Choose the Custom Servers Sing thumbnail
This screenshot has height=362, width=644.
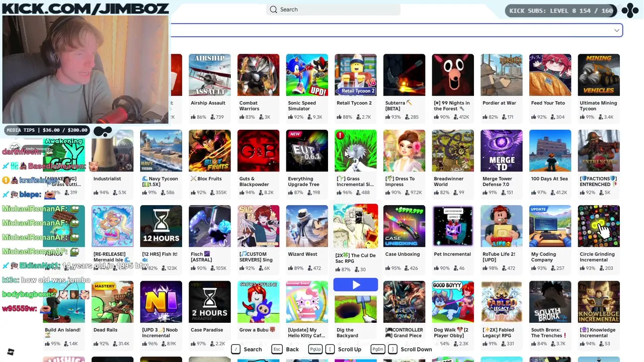point(258,226)
